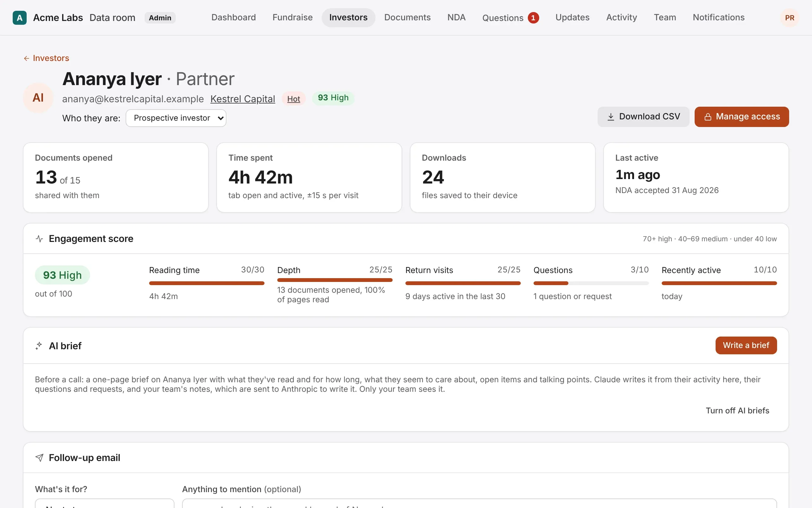Click the 93 High badge in header
The width and height of the screenshot is (812, 508).
pos(333,98)
